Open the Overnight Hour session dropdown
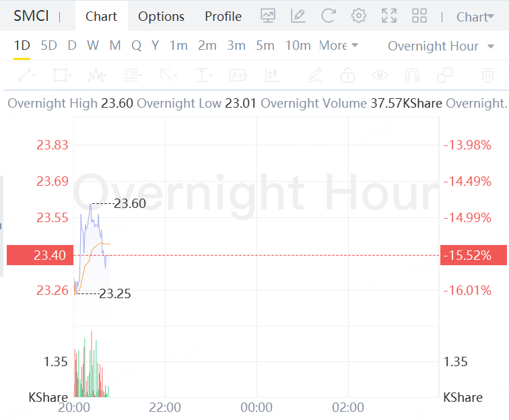 pos(441,46)
